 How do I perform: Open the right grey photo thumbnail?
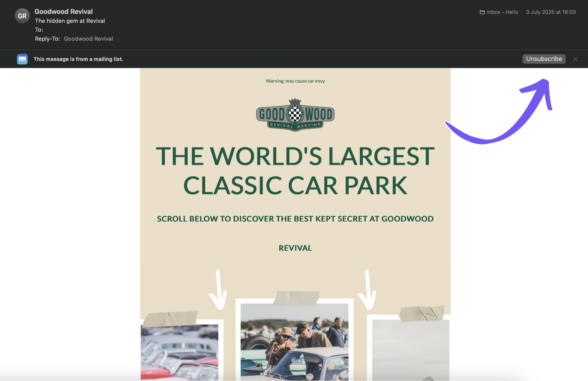click(x=411, y=350)
